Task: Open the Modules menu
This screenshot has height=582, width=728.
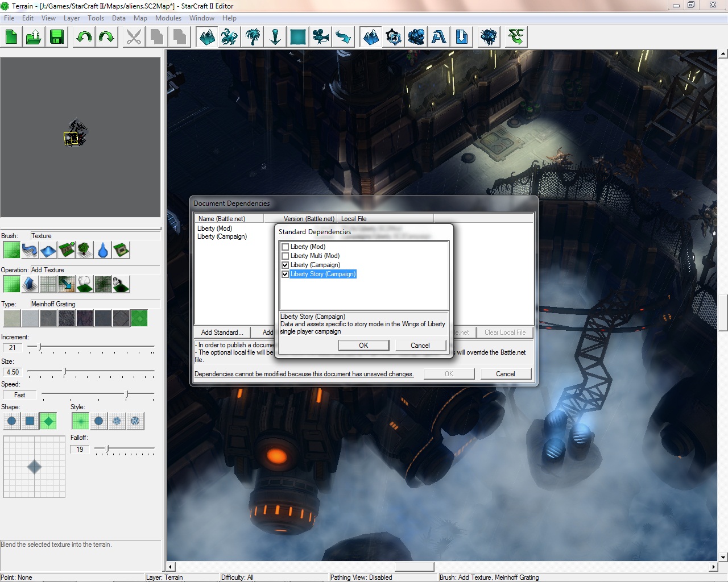Action: pyautogui.click(x=168, y=18)
